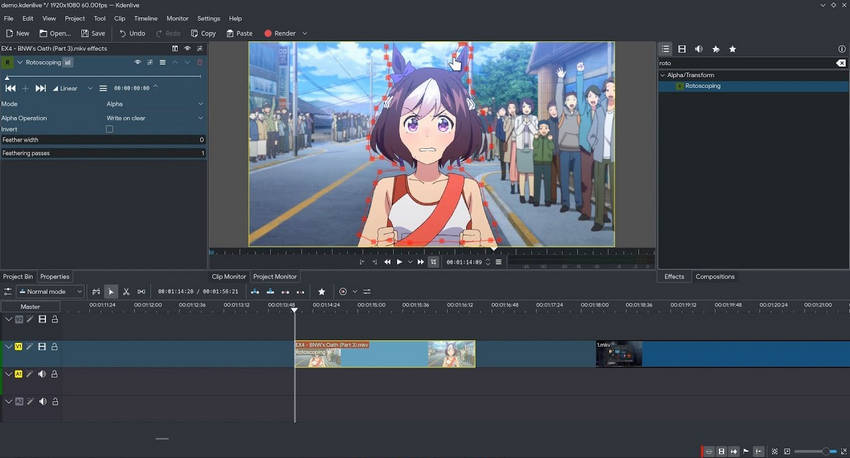Select the dark clip on track V1

click(723, 354)
